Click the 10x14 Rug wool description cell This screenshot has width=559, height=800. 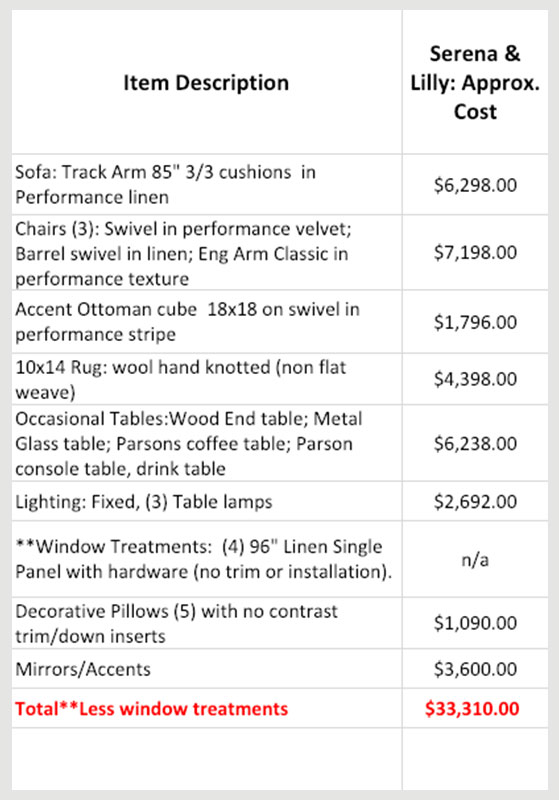click(207, 379)
